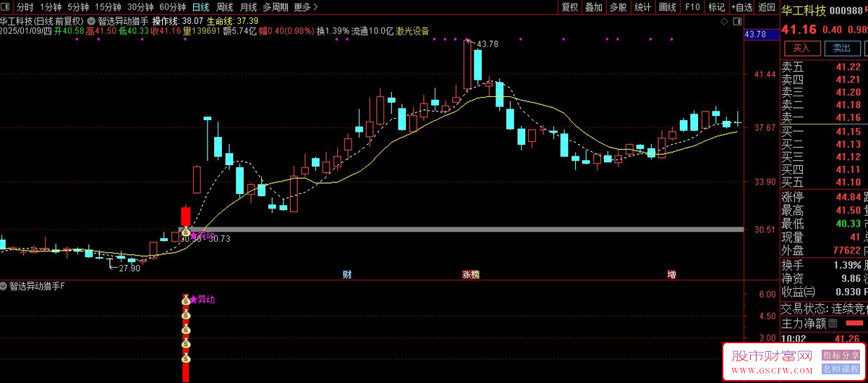868x383 pixels.
Task: Click the small square icon next to 主力净额
Action: (832, 324)
